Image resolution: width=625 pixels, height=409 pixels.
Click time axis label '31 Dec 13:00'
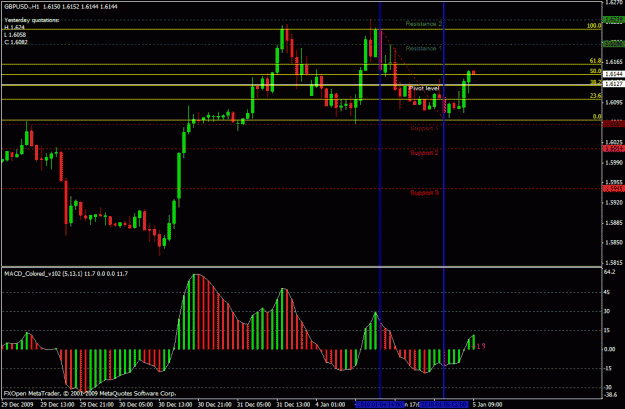[x=294, y=405]
